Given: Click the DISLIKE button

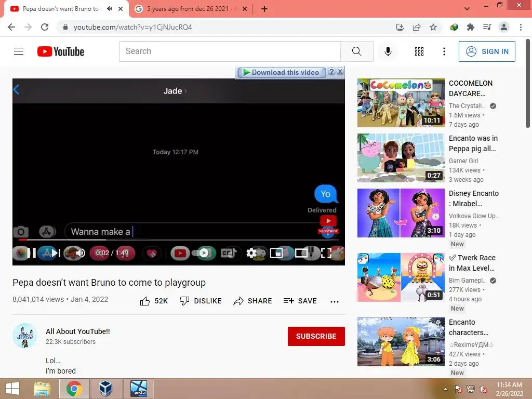Looking at the screenshot, I should (201, 301).
